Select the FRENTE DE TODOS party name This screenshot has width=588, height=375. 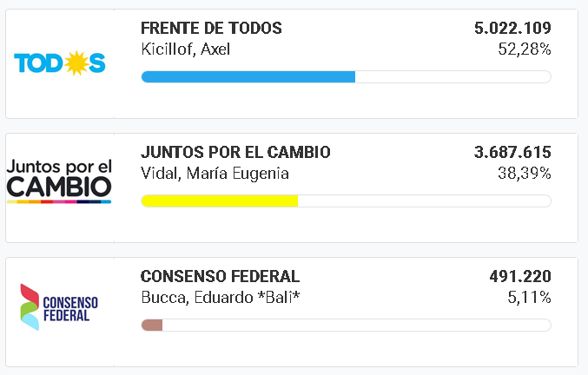pos(211,29)
